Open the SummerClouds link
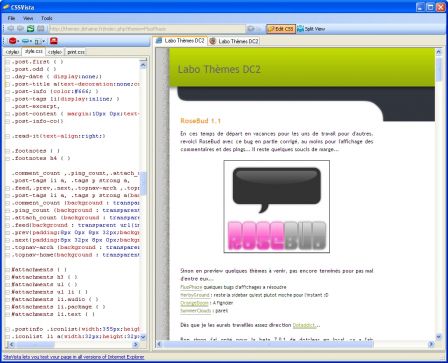This screenshot has height=363, width=448. pos(196,311)
